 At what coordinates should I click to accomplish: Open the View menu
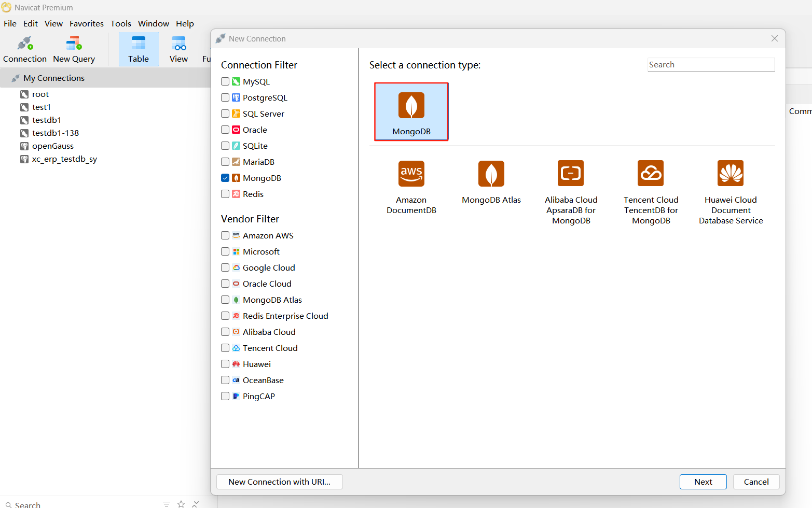point(53,24)
